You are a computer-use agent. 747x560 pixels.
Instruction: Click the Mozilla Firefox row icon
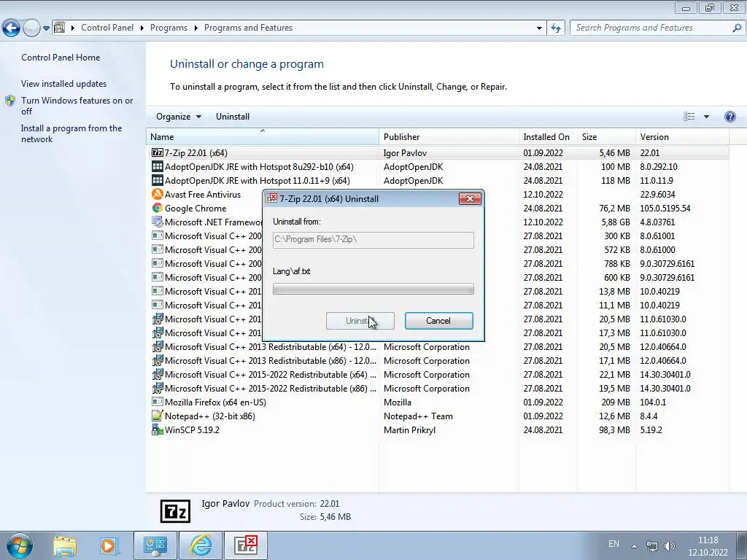click(158, 402)
